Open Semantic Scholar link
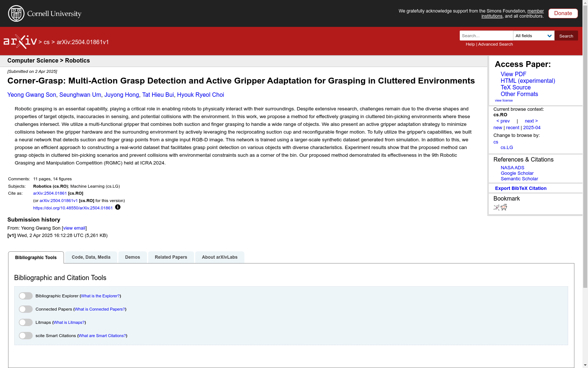 (x=519, y=179)
